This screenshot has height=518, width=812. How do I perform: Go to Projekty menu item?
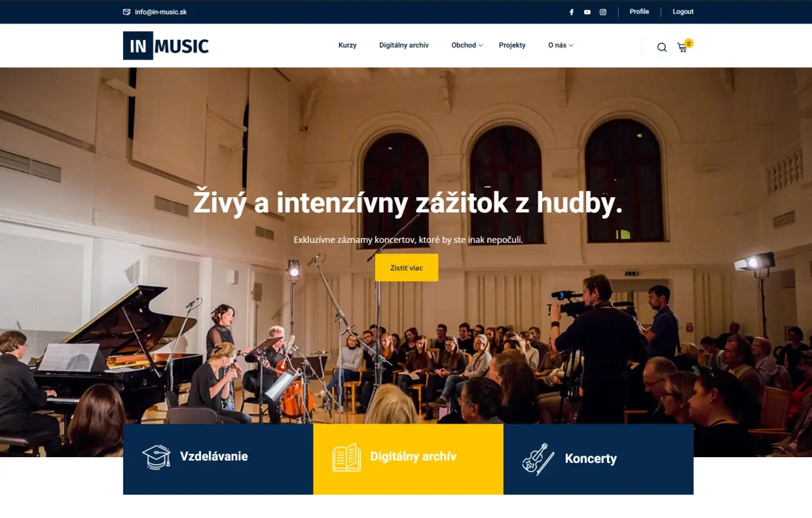[x=512, y=45]
